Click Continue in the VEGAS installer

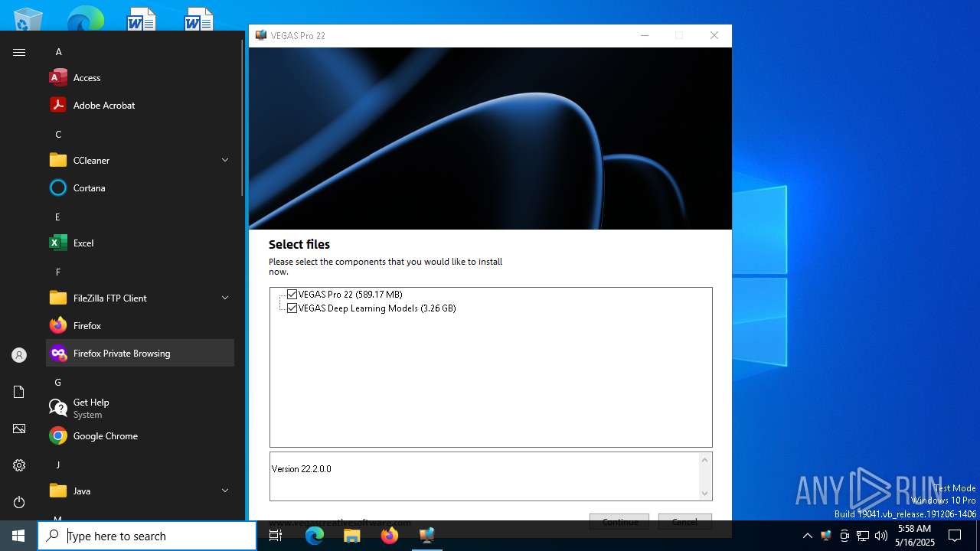[x=619, y=521]
